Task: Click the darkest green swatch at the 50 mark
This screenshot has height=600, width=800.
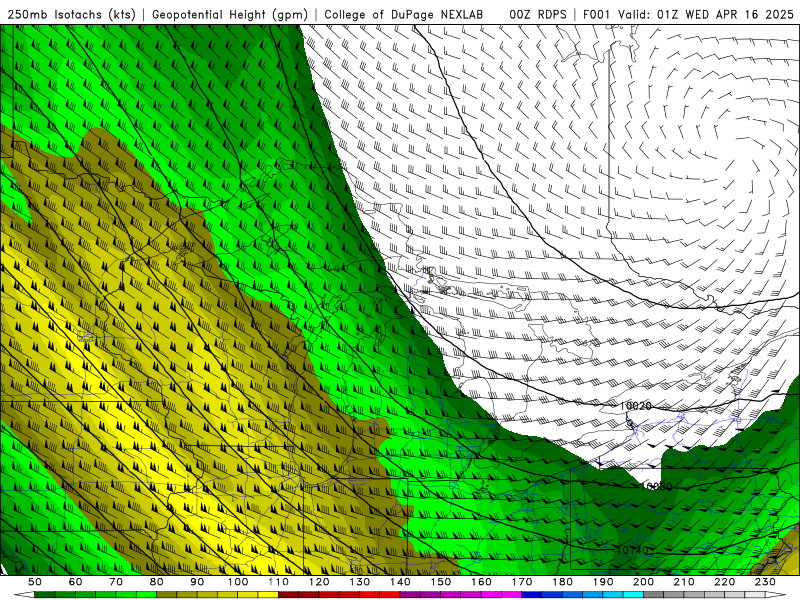Action: pos(45,594)
